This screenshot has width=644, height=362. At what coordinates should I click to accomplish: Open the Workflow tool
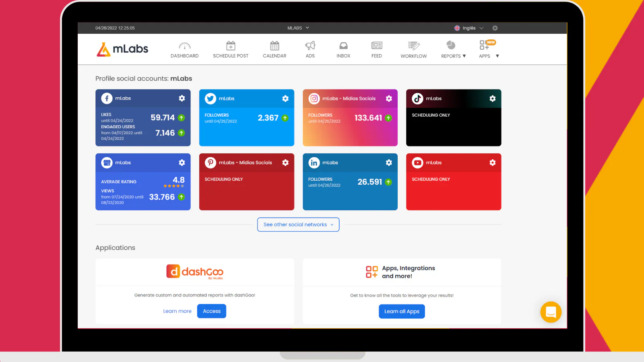pyautogui.click(x=413, y=49)
